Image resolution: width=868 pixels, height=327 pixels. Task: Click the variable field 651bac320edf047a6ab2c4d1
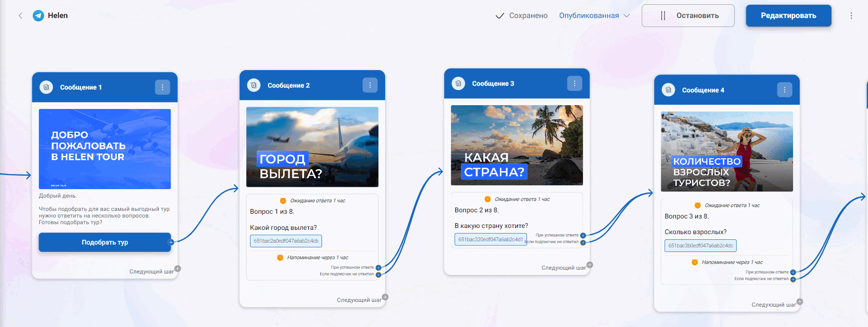click(x=490, y=239)
